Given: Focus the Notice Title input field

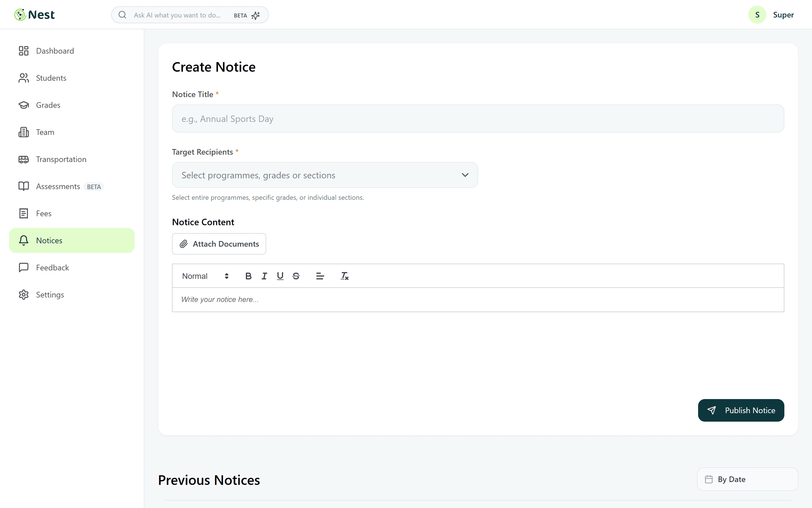Looking at the screenshot, I should pos(478,119).
